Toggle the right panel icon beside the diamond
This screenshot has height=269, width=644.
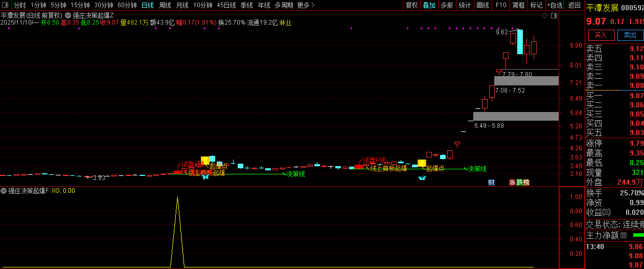(554, 16)
